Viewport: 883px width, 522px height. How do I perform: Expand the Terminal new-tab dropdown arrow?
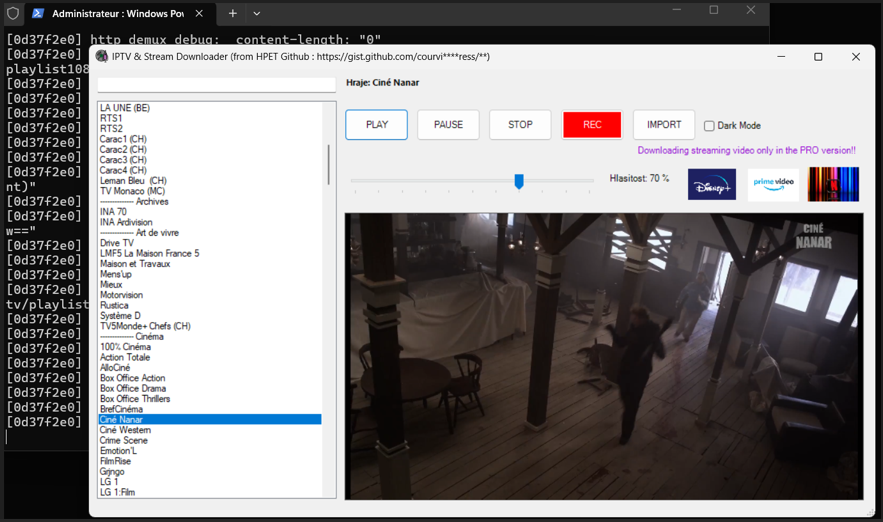[257, 13]
